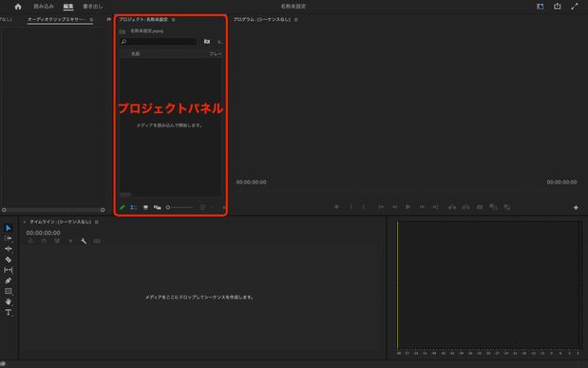Toggle Linked Selection in Timeline
Screen dimensions: 588x368
pos(57,242)
